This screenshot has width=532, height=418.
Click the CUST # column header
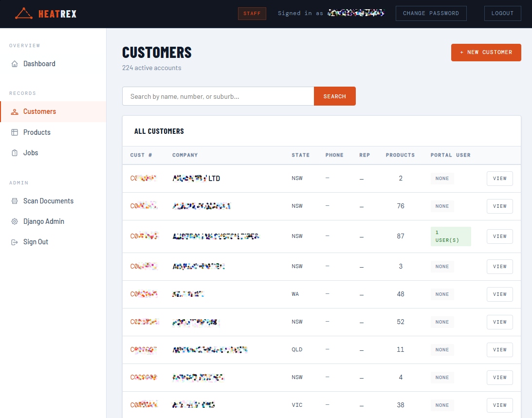pyautogui.click(x=141, y=155)
